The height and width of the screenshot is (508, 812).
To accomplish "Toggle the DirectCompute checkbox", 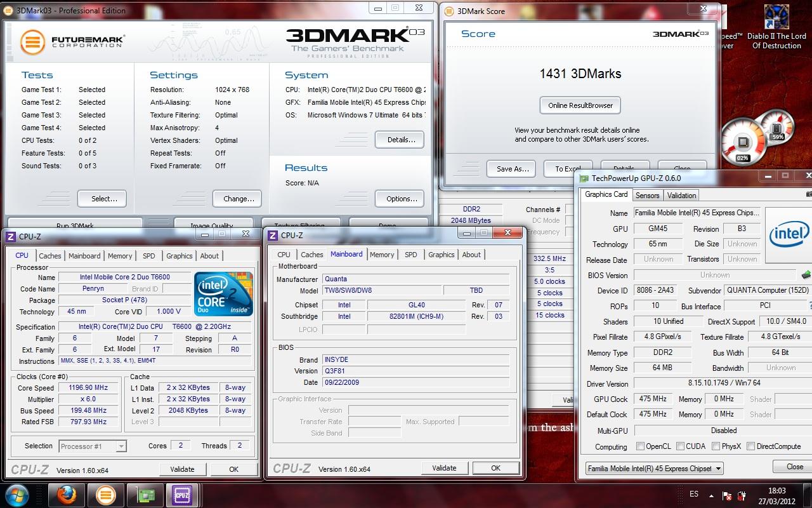I will (751, 446).
